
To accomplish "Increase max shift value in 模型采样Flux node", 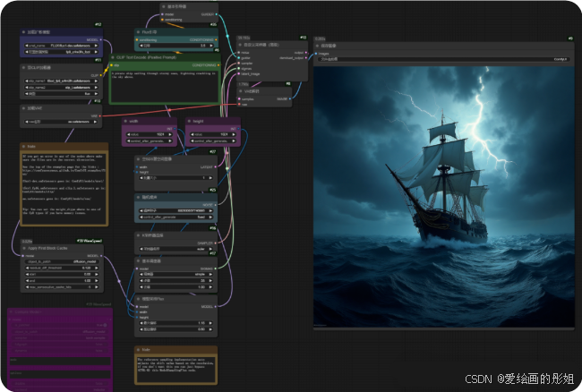I will pyautogui.click(x=210, y=323).
